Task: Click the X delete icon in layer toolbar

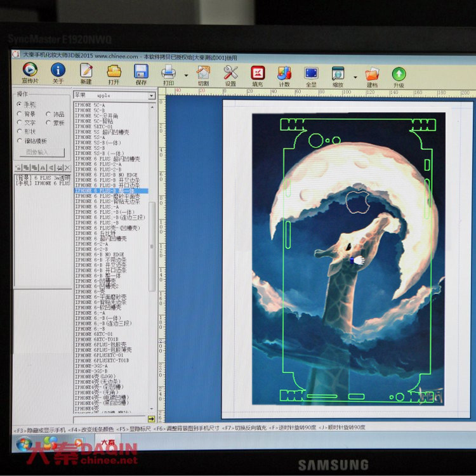Action: click(x=67, y=168)
